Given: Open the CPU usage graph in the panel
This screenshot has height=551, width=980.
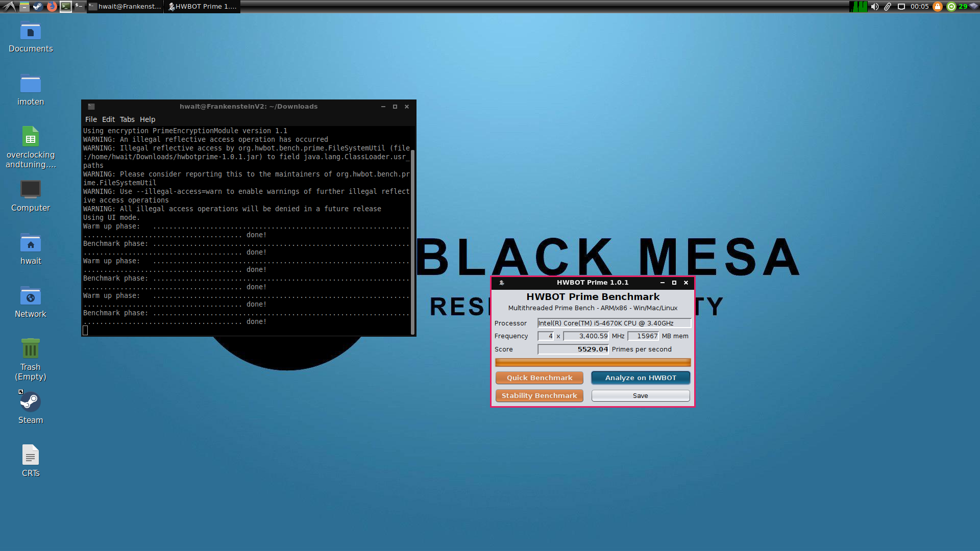Looking at the screenshot, I should (859, 7).
